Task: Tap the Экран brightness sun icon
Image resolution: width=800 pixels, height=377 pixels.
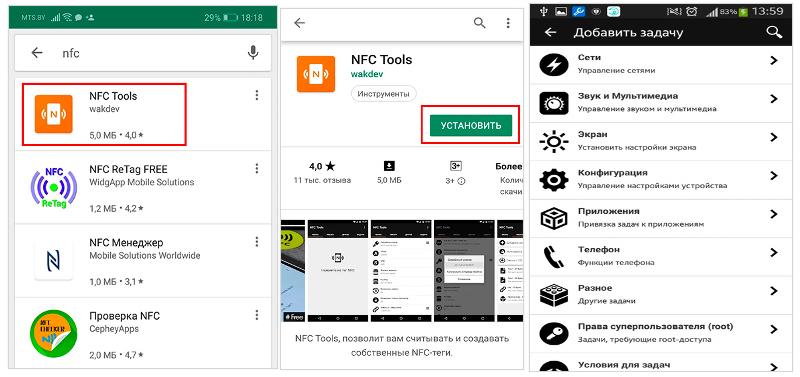Action: 554,141
